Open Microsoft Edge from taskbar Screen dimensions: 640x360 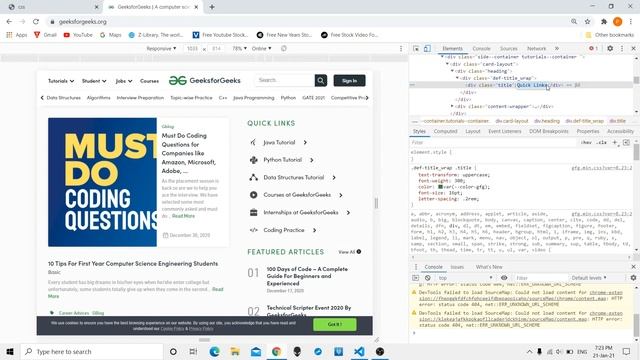click(x=214, y=351)
